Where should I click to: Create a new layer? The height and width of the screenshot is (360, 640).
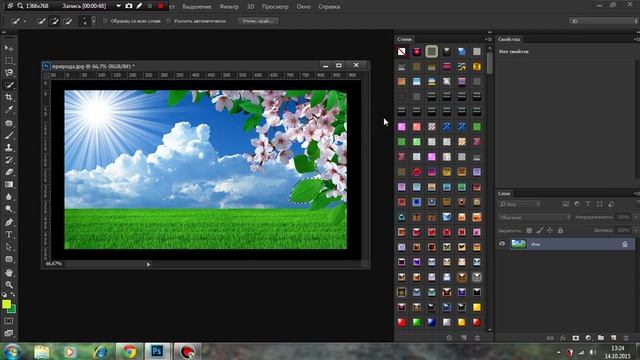click(x=613, y=338)
